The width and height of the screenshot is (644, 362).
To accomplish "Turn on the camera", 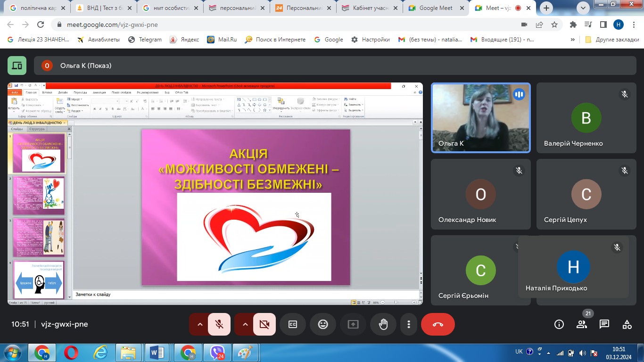I will point(264,324).
